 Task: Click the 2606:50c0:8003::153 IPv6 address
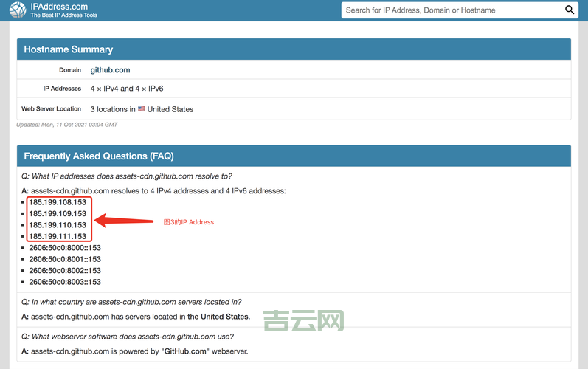tap(65, 282)
